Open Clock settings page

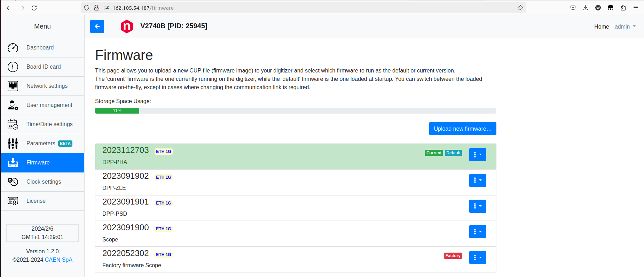tap(42, 182)
